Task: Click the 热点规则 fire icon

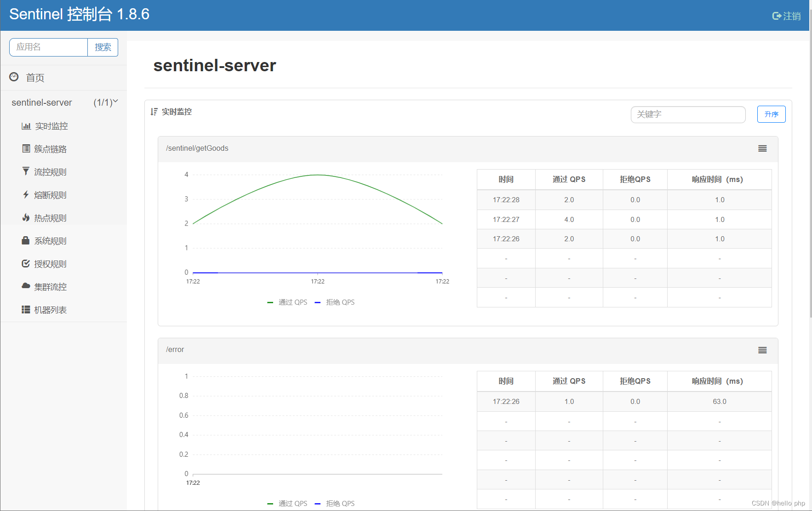Action: 26,217
